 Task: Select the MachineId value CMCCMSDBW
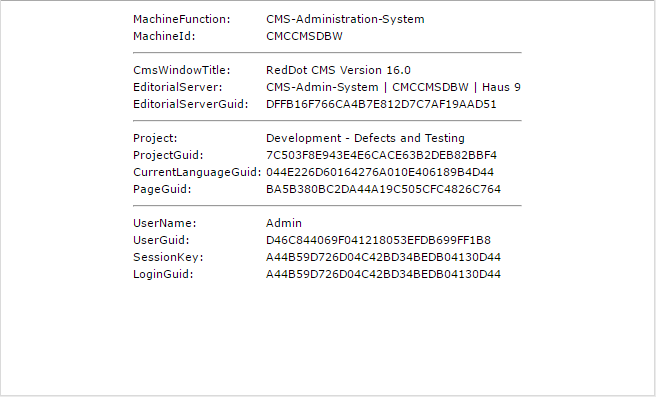(x=304, y=36)
